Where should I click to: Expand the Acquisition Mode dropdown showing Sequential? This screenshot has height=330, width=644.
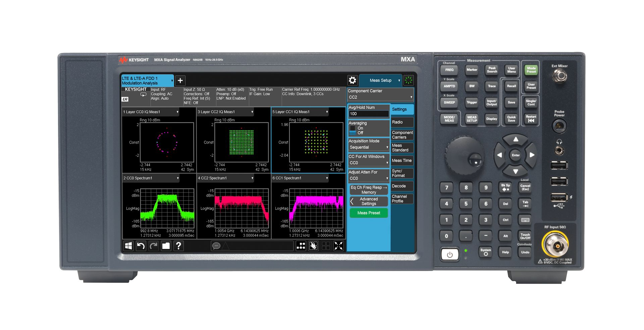point(368,147)
